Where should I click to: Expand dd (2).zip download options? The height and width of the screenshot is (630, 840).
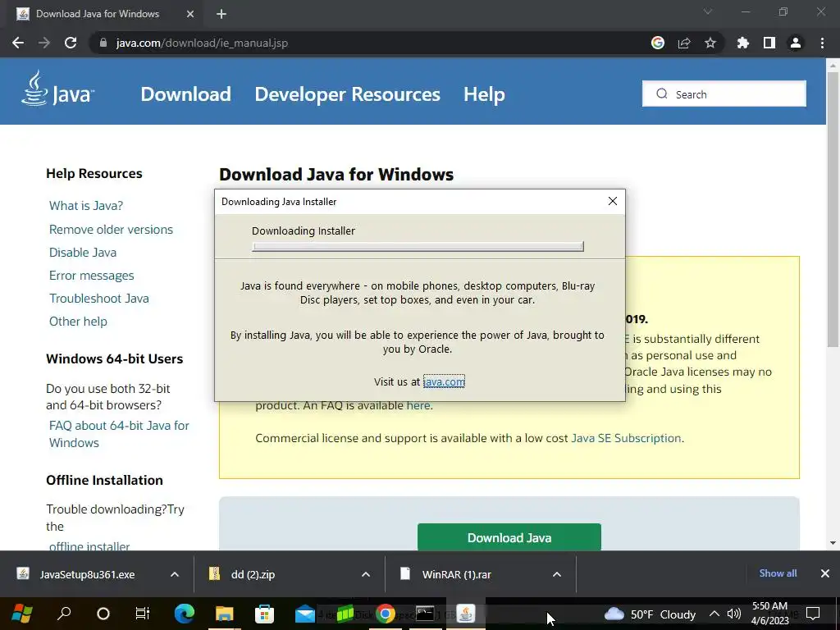(366, 573)
